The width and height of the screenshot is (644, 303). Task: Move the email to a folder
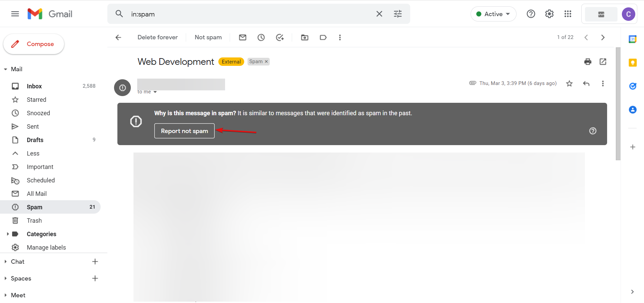305,37
